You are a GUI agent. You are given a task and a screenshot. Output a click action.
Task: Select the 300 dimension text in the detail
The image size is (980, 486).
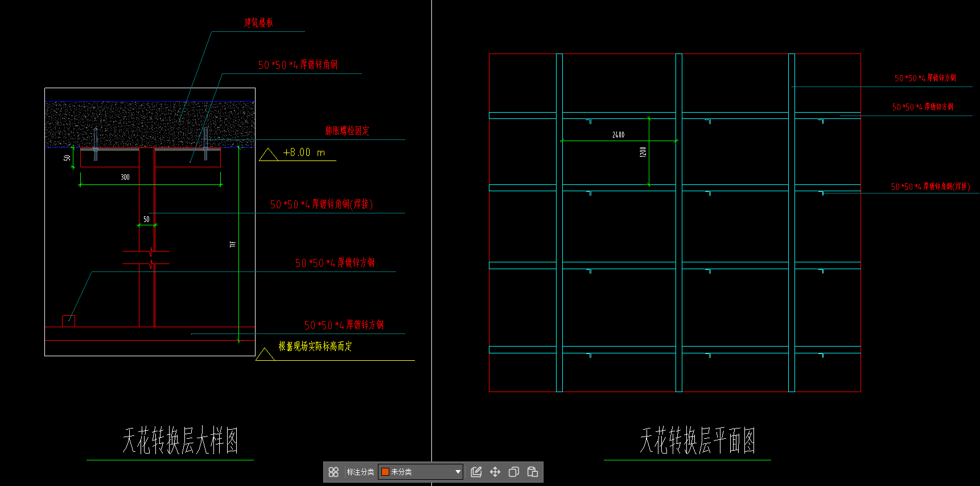point(125,178)
